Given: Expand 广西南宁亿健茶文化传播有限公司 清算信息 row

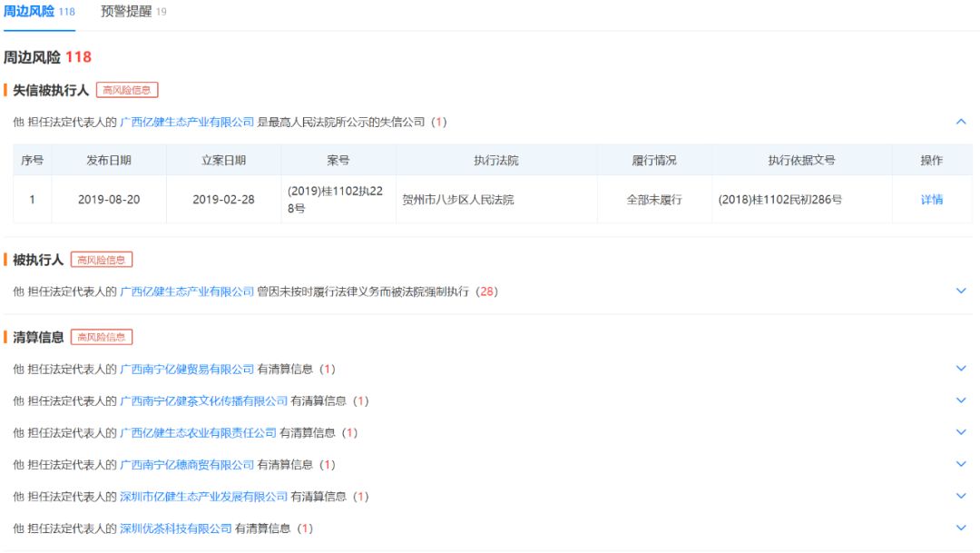Looking at the screenshot, I should (961, 401).
